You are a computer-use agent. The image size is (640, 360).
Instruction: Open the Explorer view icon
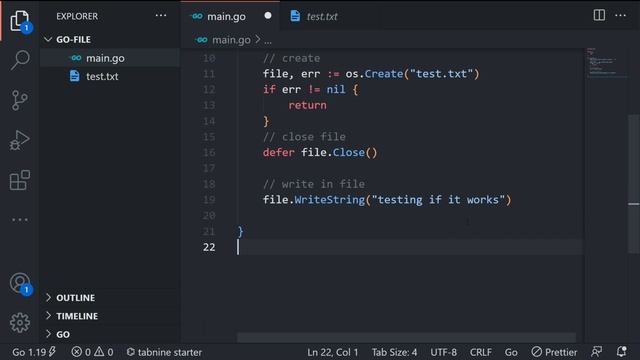[19, 20]
